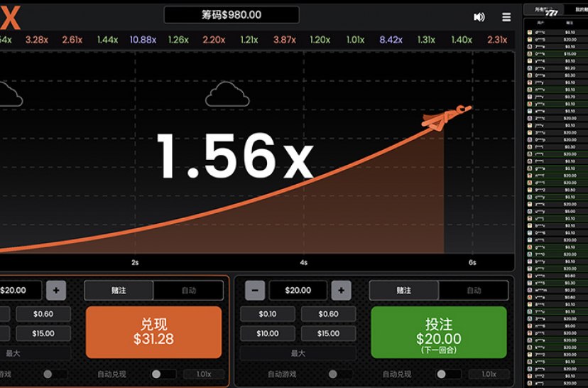The height and width of the screenshot is (388, 588).
Task: Click the large 1.56x multiplier display
Action: pyautogui.click(x=236, y=156)
